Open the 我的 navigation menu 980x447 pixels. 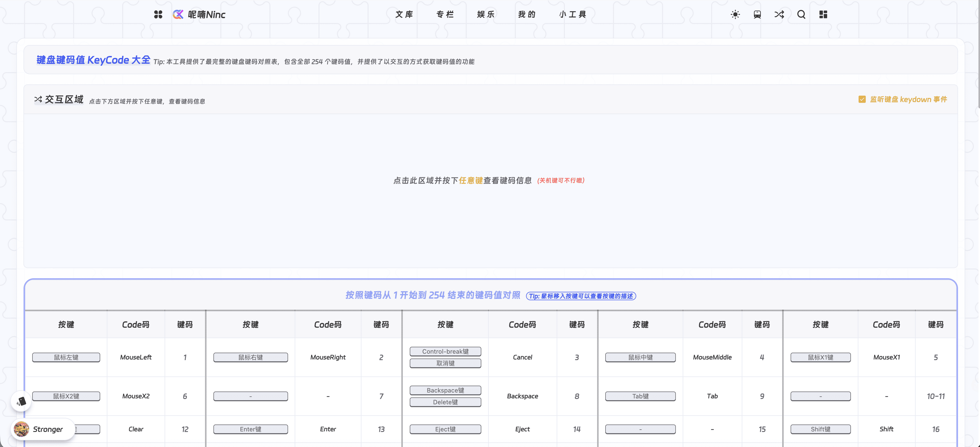(x=527, y=15)
